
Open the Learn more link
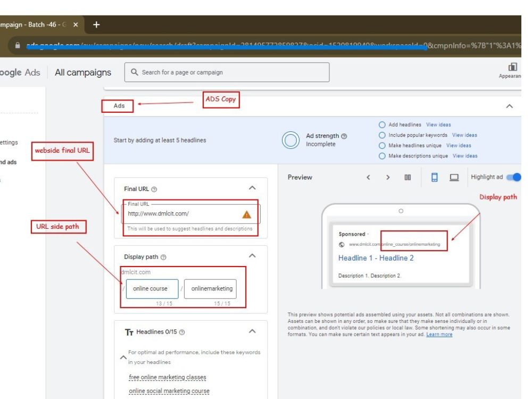pos(439,335)
